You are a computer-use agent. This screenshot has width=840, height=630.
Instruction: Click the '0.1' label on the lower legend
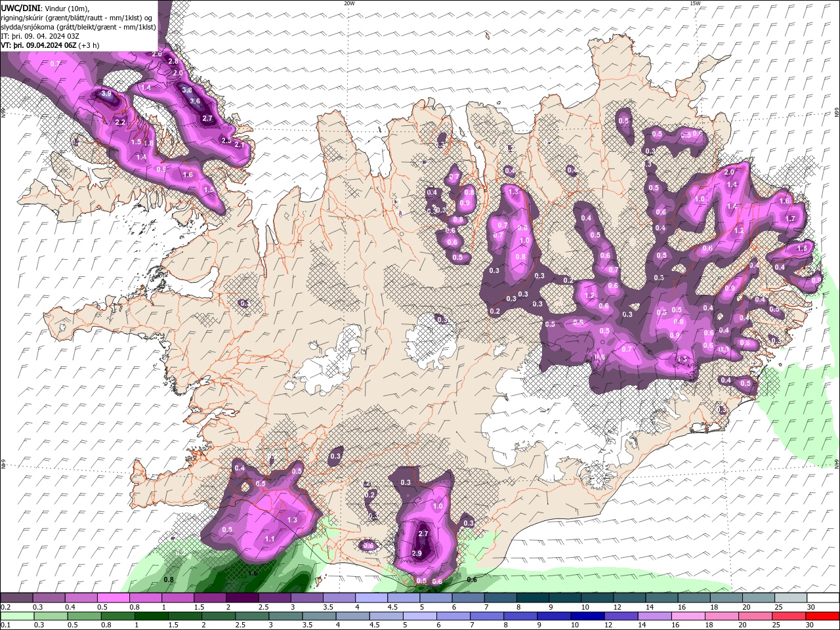point(6,625)
